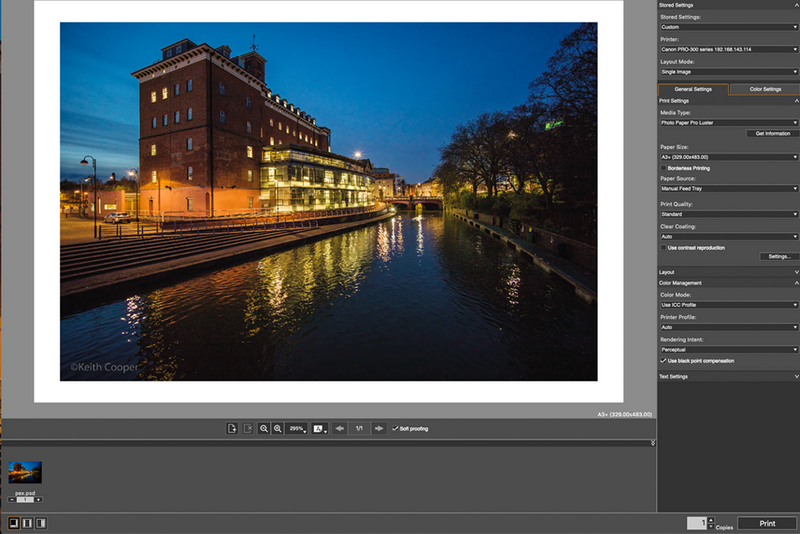The height and width of the screenshot is (534, 800).
Task: Disable the Soft proofing checkbox
Action: click(x=395, y=428)
